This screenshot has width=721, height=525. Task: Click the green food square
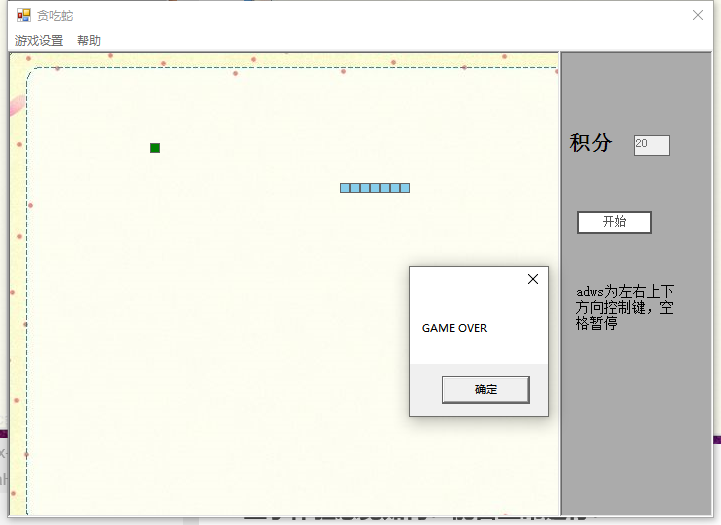point(155,148)
